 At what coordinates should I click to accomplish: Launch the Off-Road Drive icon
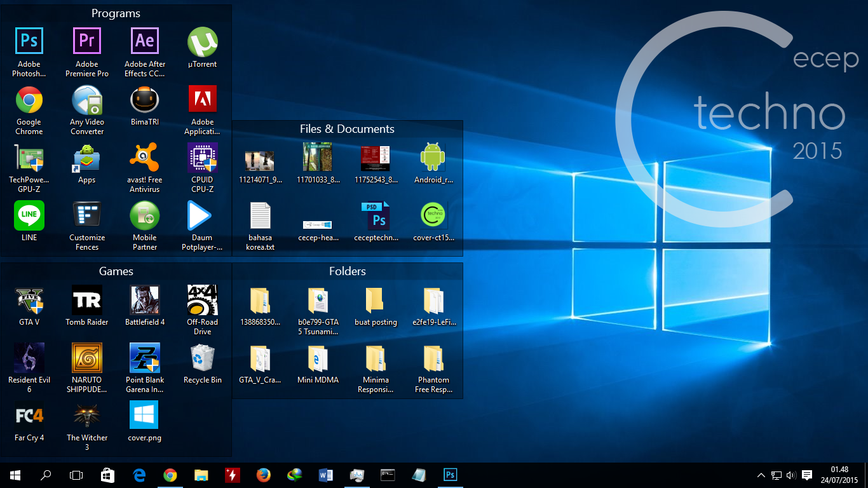tap(203, 300)
